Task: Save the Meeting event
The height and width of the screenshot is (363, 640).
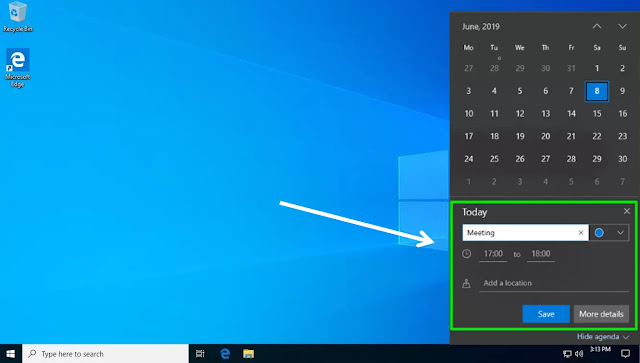Action: [x=546, y=314]
